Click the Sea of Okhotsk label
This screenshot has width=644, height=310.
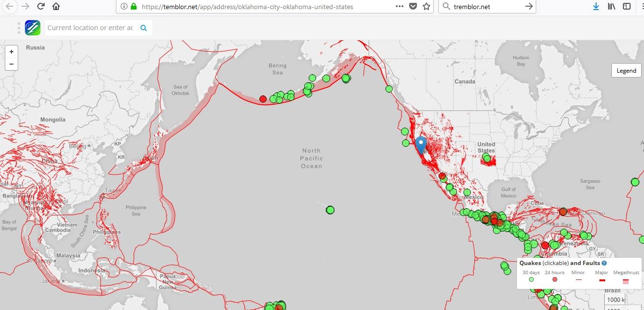(x=181, y=90)
